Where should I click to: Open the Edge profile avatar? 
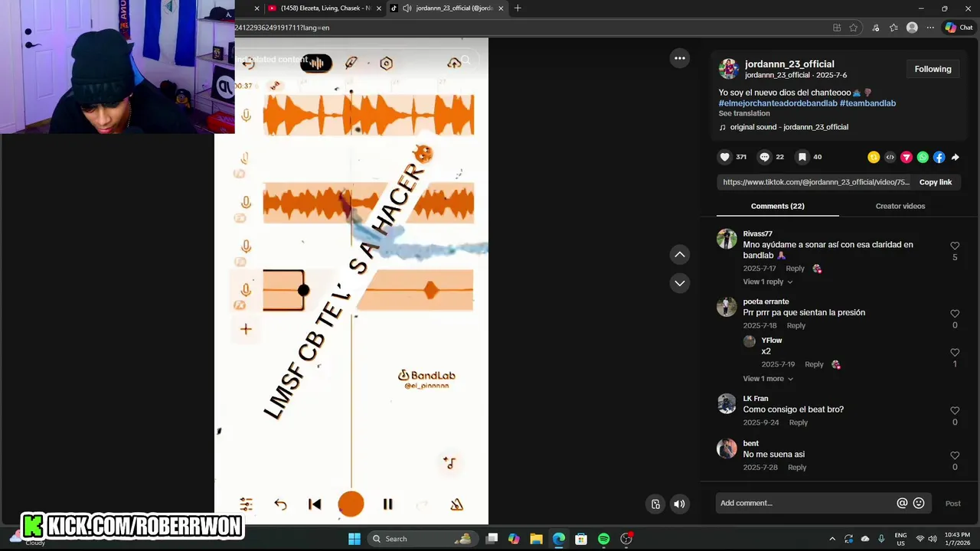(912, 28)
